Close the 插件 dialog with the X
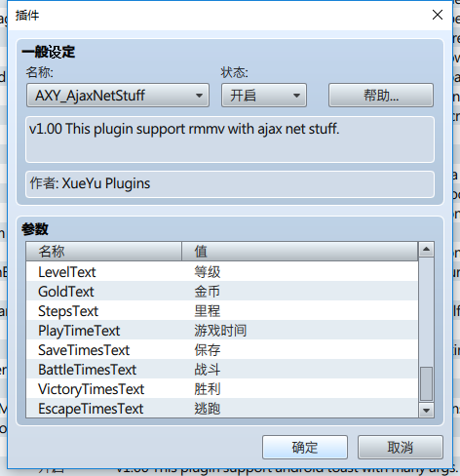The width and height of the screenshot is (460, 476). (x=438, y=15)
